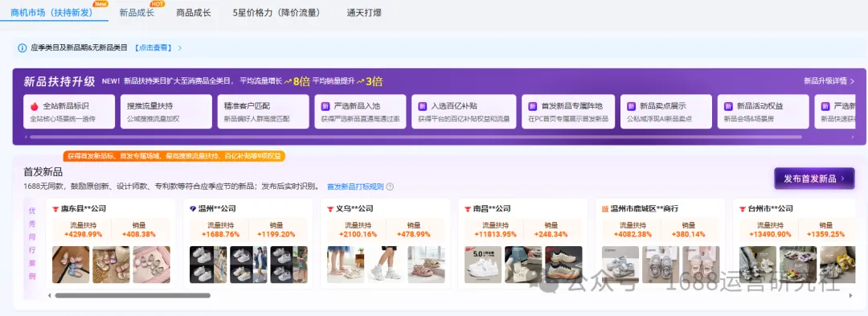Click the +1688.76% traffic value
Image resolution: width=868 pixels, height=316 pixels.
[x=220, y=234]
